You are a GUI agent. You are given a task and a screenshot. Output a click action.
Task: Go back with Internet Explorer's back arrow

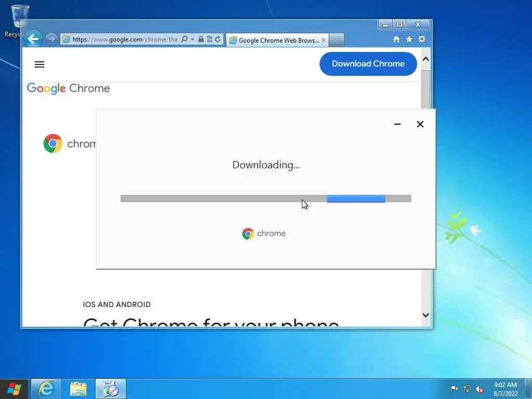point(33,39)
